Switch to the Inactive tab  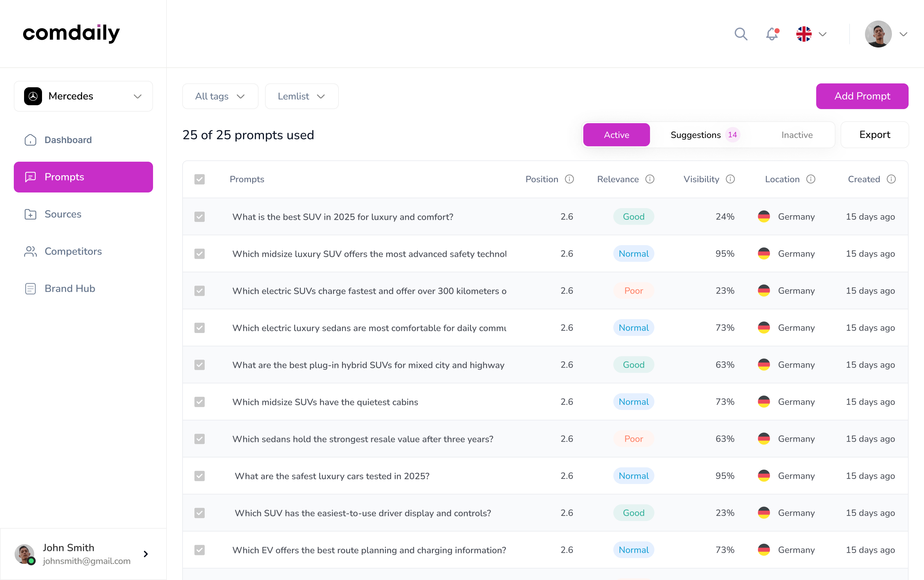pos(797,135)
